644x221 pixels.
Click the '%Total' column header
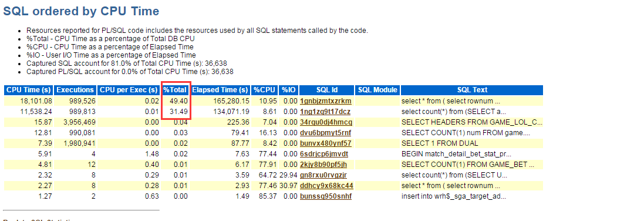[175, 90]
